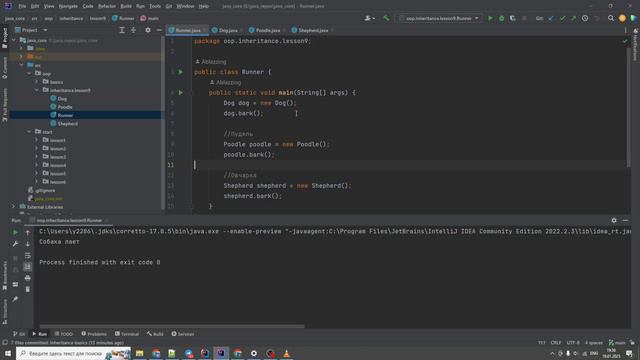Push commits with the green Git arrow
The image size is (640, 360).
(573, 18)
